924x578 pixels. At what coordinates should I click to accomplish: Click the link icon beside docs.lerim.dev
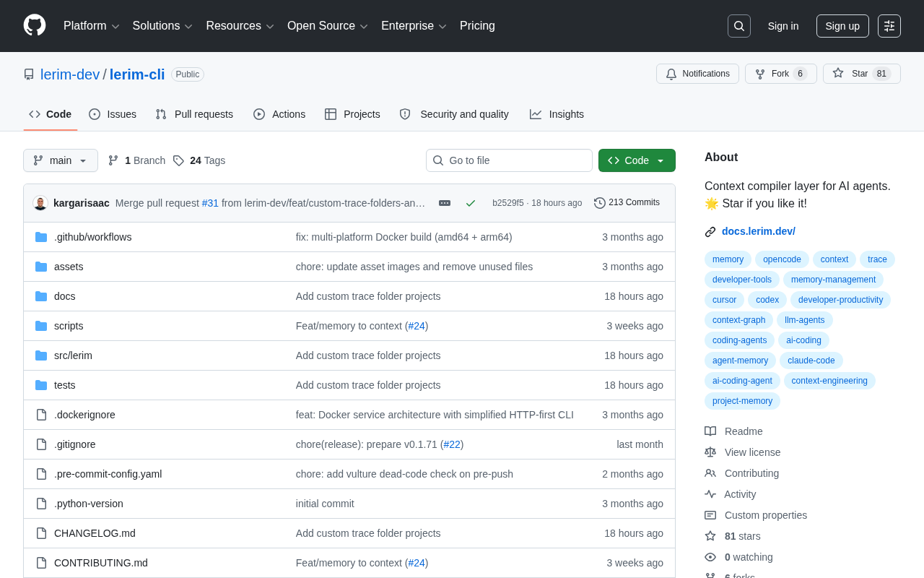tap(710, 232)
